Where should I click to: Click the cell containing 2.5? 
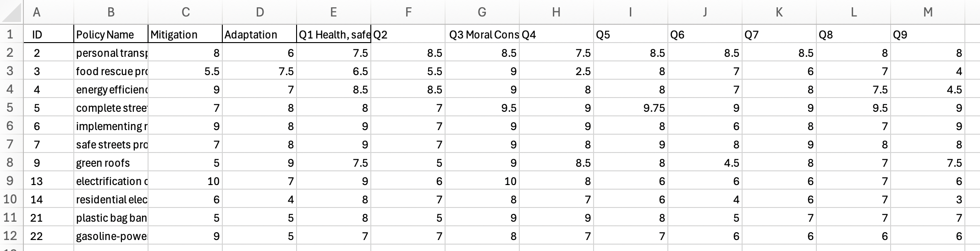(x=556, y=71)
